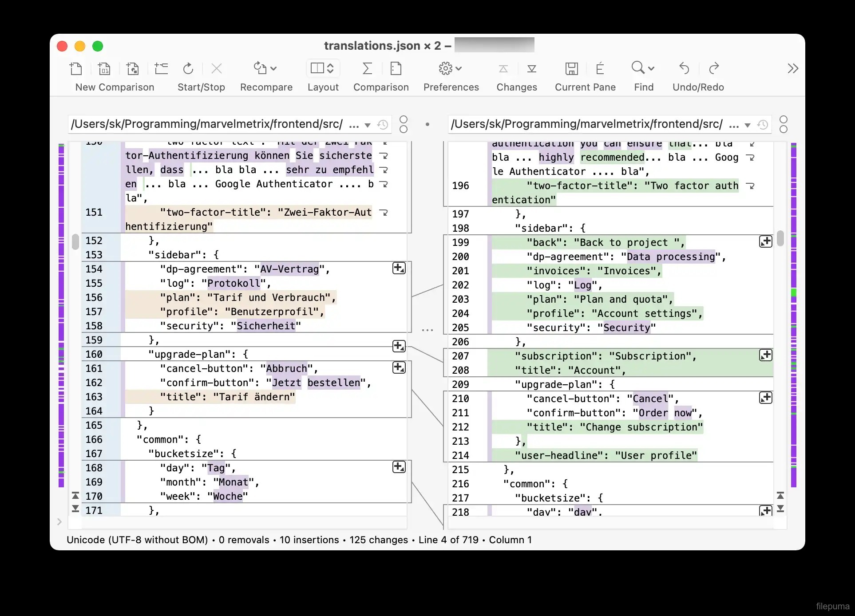Image resolution: width=855 pixels, height=616 pixels.
Task: Click the left pane vertical scrollbar thumb
Action: (75, 241)
